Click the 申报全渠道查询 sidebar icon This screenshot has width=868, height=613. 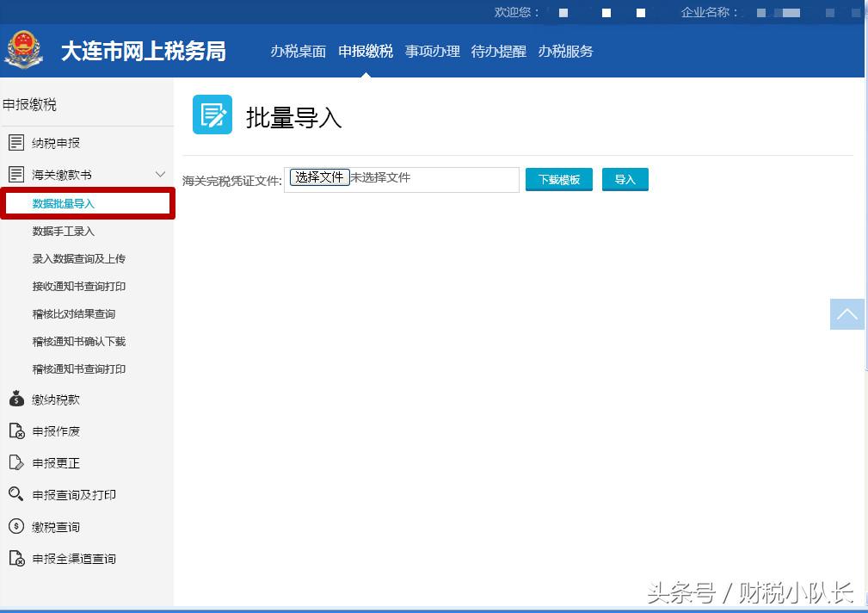[15, 558]
